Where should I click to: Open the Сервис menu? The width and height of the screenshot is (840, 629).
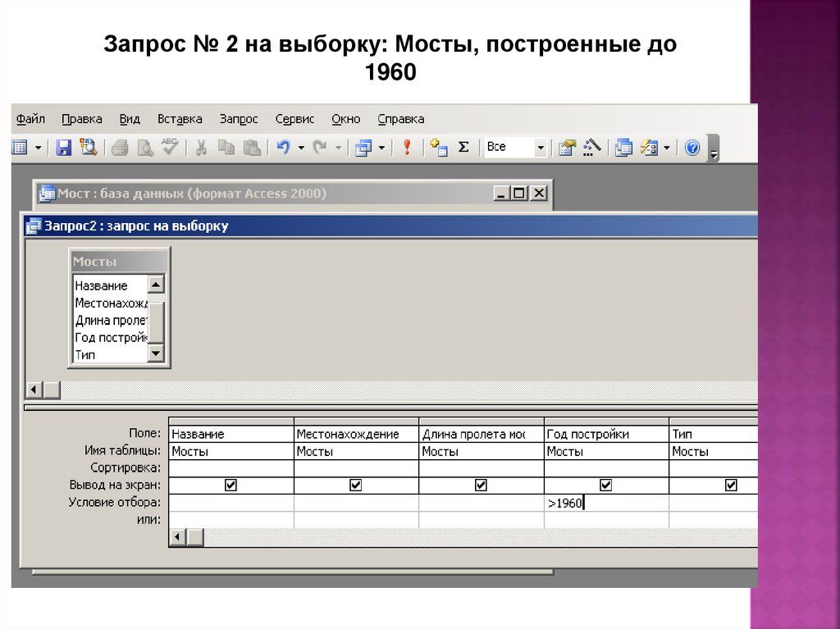[294, 119]
